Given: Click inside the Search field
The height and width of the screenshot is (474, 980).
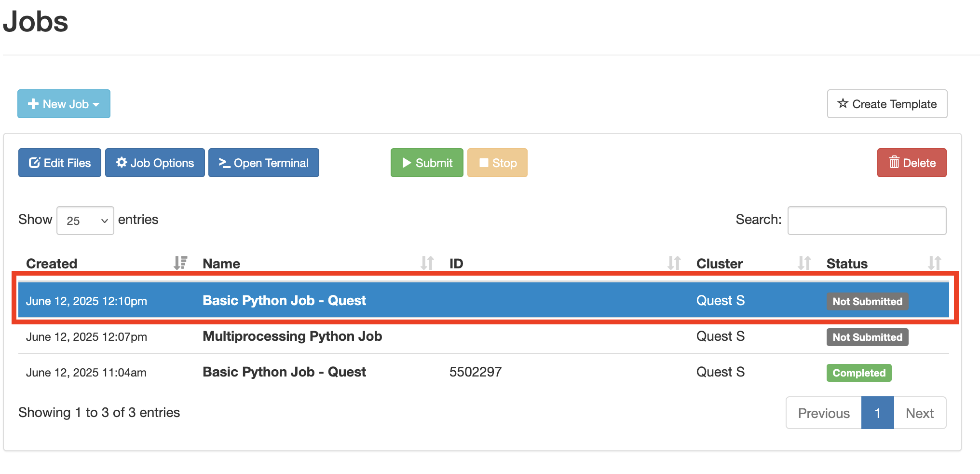Looking at the screenshot, I should click(866, 220).
